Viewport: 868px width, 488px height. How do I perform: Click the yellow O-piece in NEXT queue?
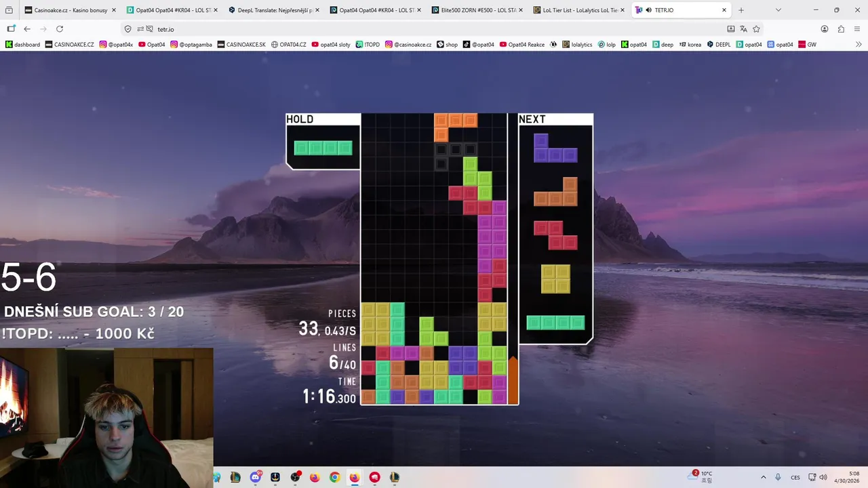click(555, 279)
